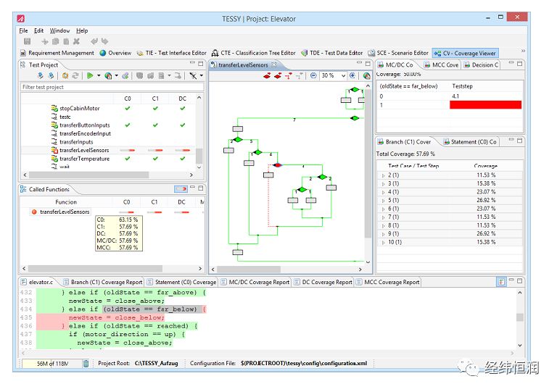This screenshot has width=557, height=392.
Task: Click the Refresh icon in Test Project toolbar
Action: (x=75, y=75)
